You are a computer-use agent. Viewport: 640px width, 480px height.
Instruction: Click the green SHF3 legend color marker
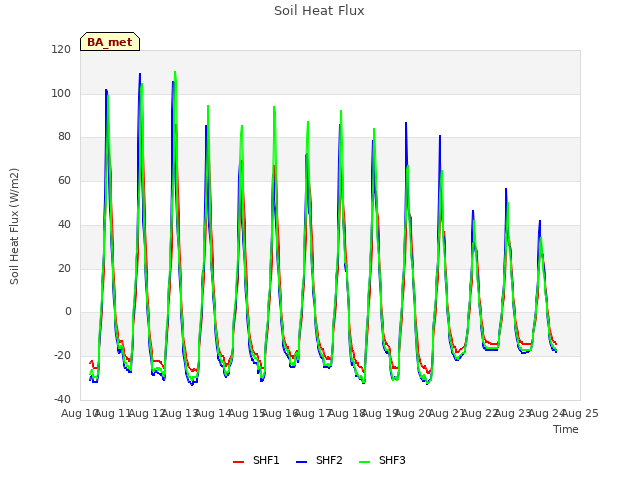click(364, 462)
